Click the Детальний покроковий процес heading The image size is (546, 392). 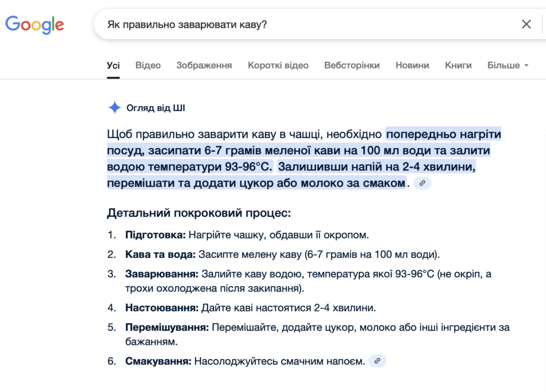point(199,214)
